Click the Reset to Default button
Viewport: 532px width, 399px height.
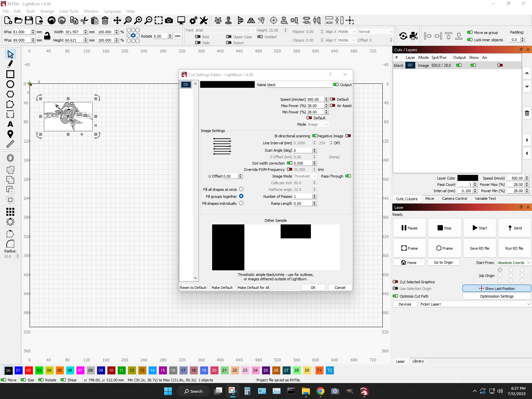coord(193,287)
